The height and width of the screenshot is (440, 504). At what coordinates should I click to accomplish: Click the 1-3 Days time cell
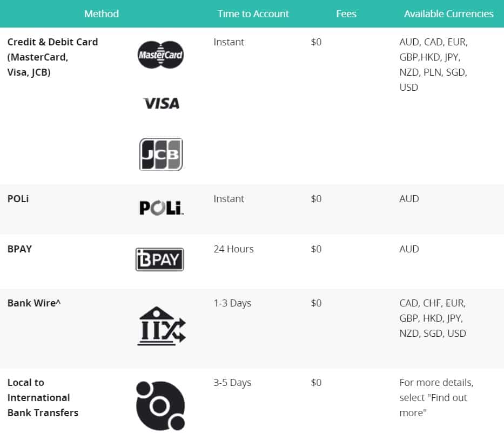pos(232,303)
